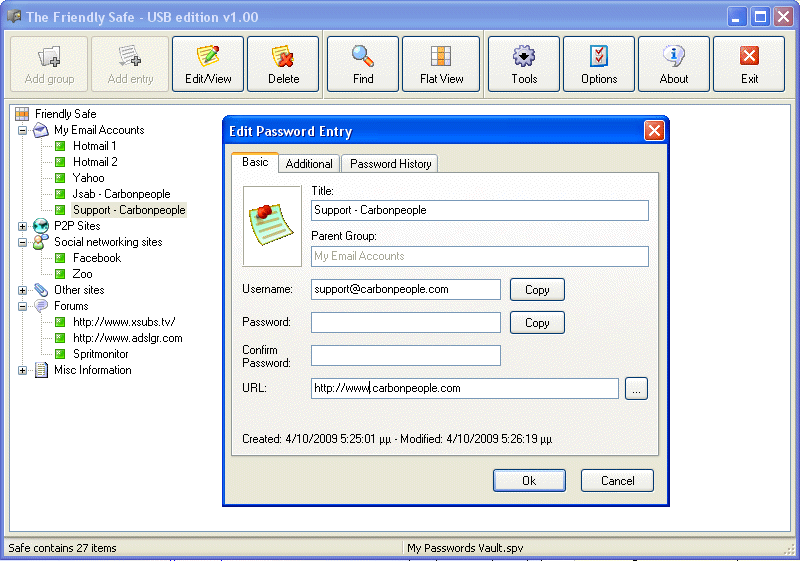This screenshot has height=561, width=800.
Task: Click the My Email Accounts envelope icon
Action: (41, 130)
